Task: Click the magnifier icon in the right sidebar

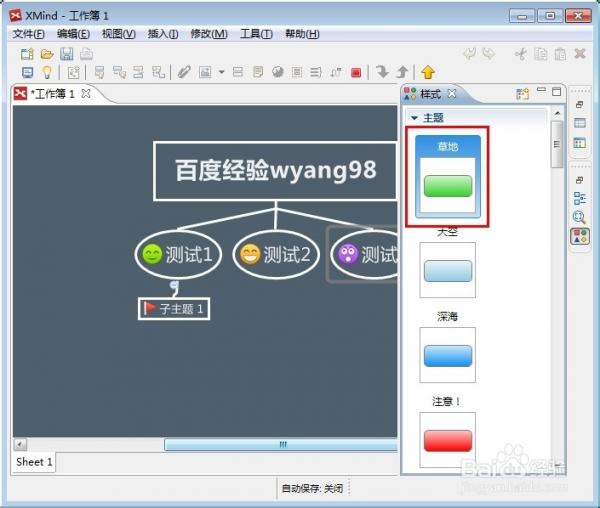Action: click(x=579, y=217)
